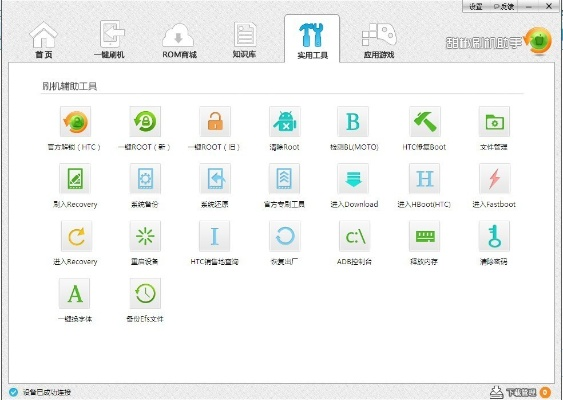Viewport: 563px width, 400px height.
Task: Click the 反馈 feedback button
Action: (x=504, y=6)
